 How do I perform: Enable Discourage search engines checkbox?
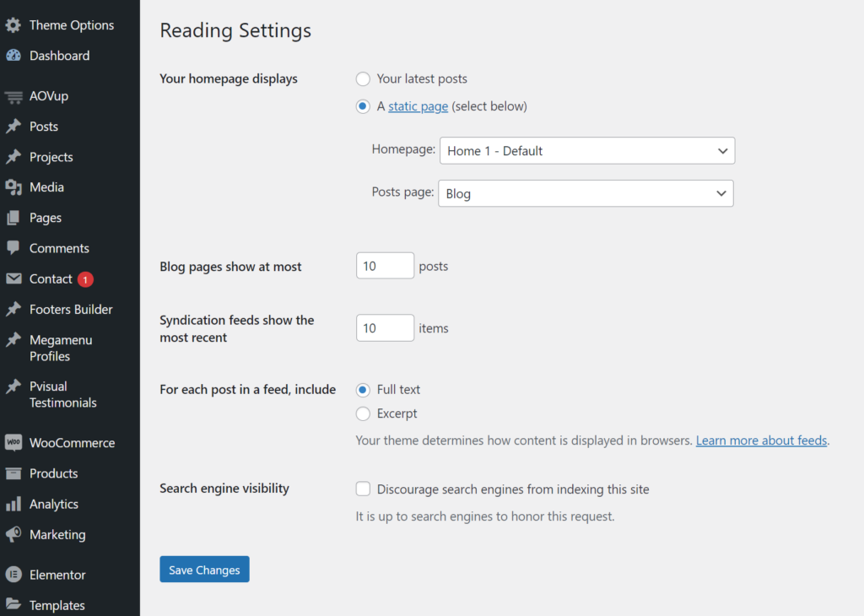click(x=363, y=489)
